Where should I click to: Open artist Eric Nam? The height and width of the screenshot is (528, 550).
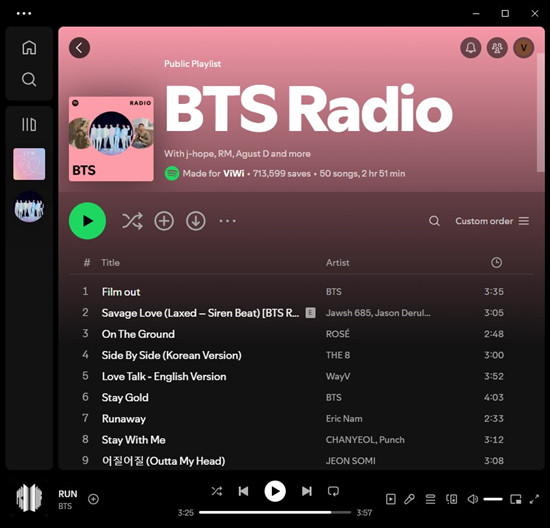(344, 419)
